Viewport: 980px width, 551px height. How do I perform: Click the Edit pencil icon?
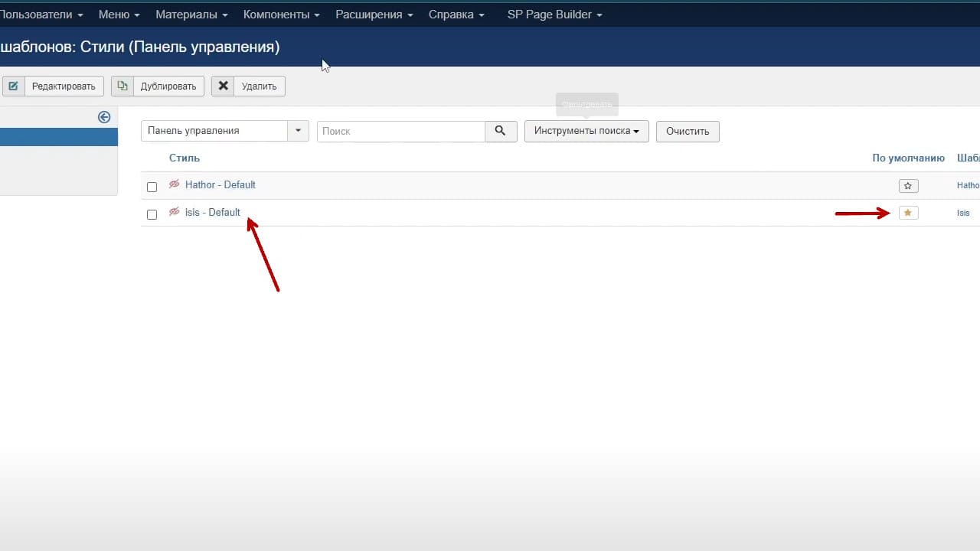(13, 86)
